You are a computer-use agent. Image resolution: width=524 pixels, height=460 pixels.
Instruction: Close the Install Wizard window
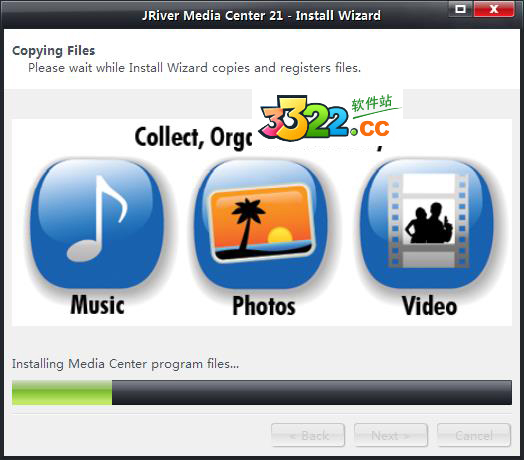click(x=494, y=9)
